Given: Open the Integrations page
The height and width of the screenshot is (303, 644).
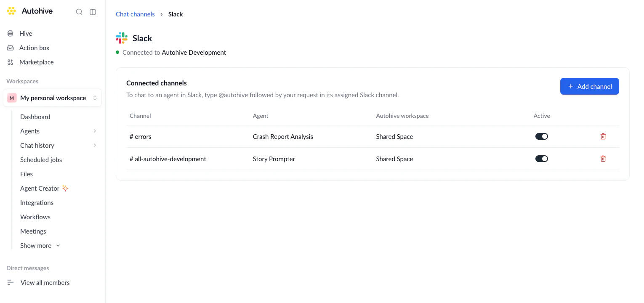Looking at the screenshot, I should pyautogui.click(x=37, y=203).
